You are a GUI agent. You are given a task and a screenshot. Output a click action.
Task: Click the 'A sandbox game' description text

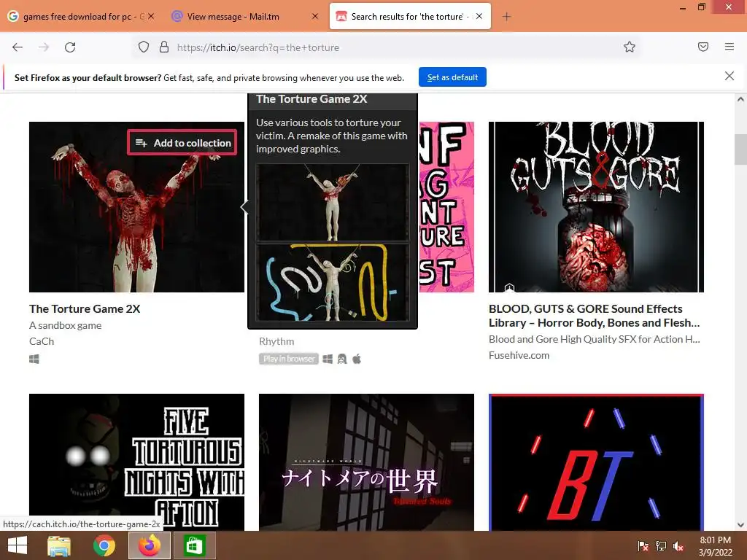point(65,325)
